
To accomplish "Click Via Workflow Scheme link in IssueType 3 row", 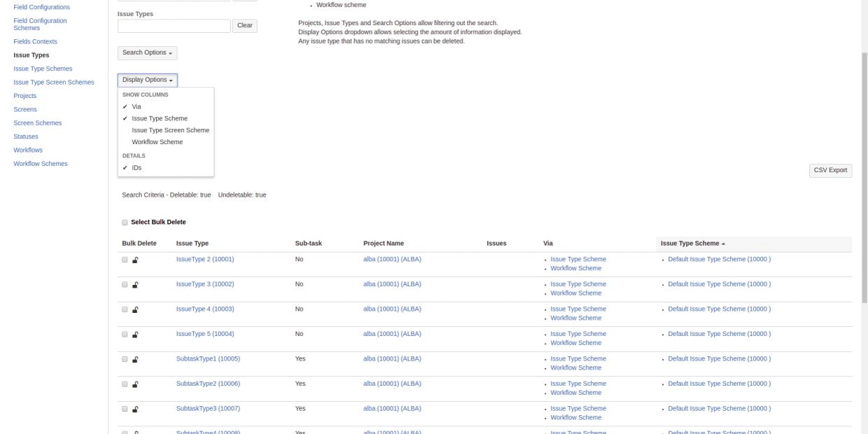I will click(x=576, y=293).
